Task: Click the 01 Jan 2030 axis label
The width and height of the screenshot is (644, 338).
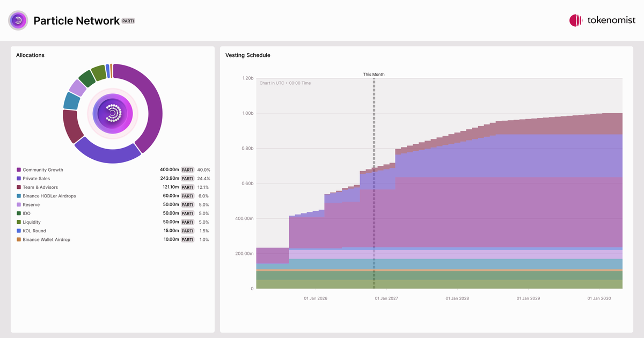Action: point(599,298)
